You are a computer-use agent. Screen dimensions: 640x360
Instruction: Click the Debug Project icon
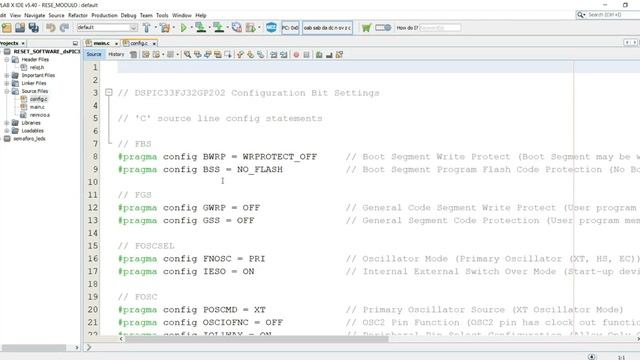(x=251, y=28)
